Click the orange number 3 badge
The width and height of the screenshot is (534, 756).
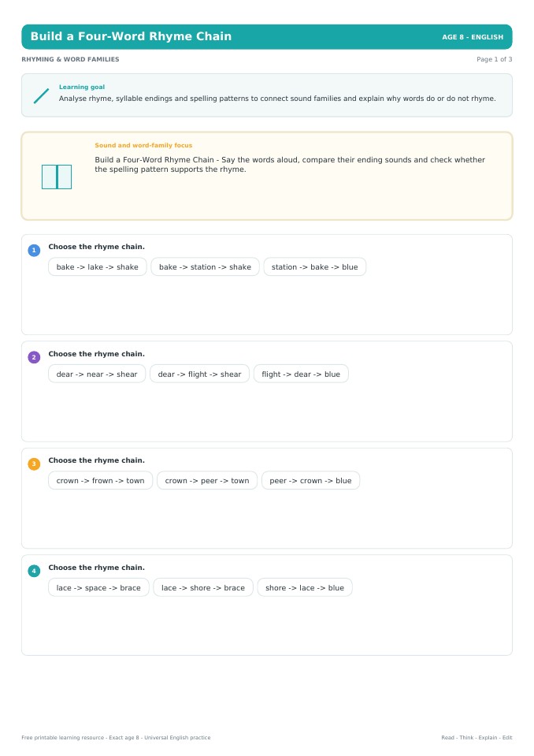click(34, 464)
